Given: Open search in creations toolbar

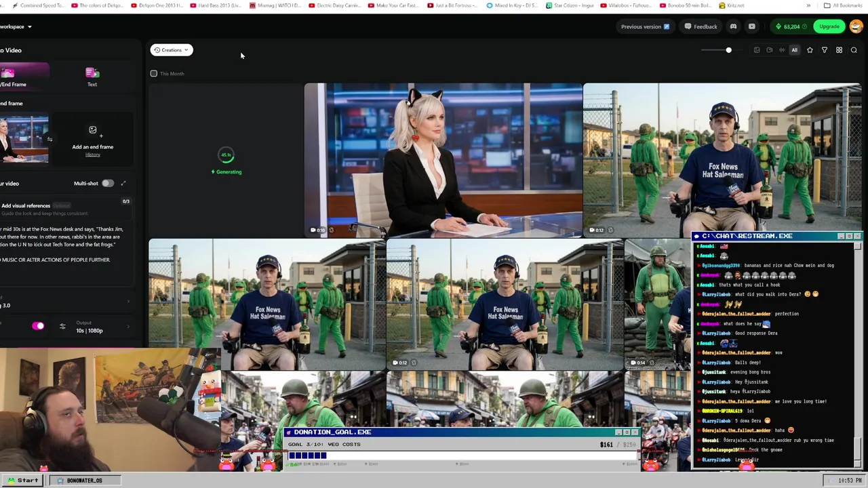Looking at the screenshot, I should (854, 50).
